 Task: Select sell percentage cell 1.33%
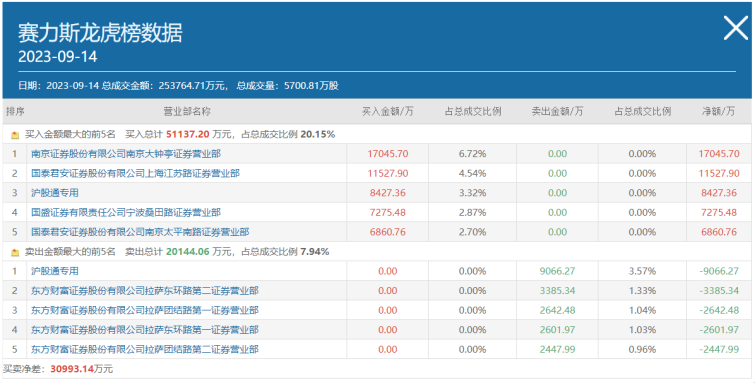642,291
